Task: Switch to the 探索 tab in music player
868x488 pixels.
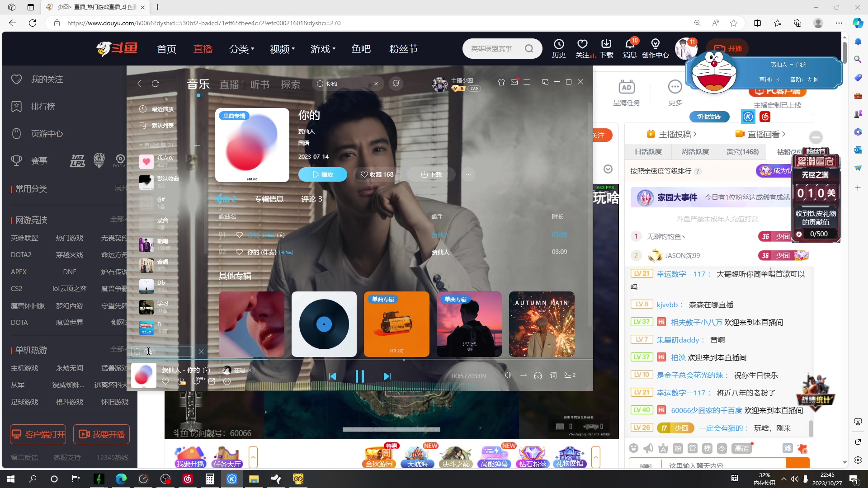Action: (291, 84)
